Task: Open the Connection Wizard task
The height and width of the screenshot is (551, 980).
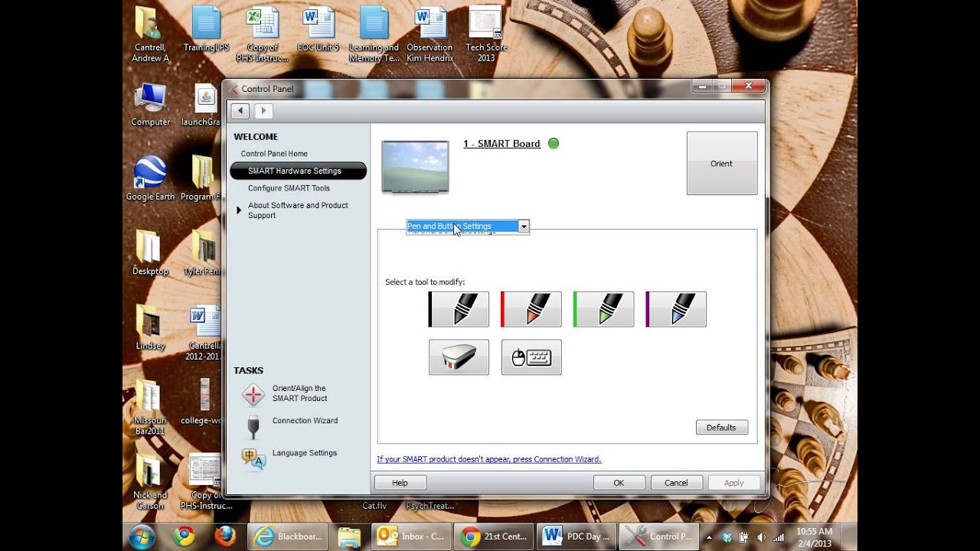Action: click(305, 421)
